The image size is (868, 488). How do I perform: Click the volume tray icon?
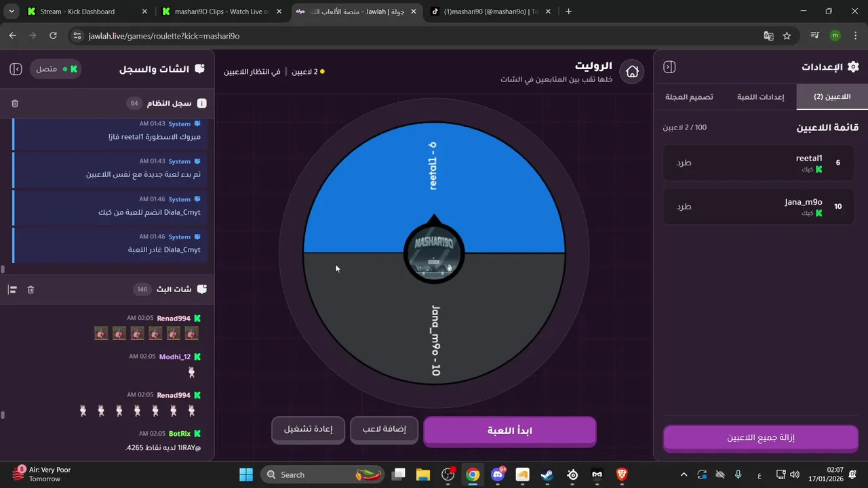click(x=794, y=474)
